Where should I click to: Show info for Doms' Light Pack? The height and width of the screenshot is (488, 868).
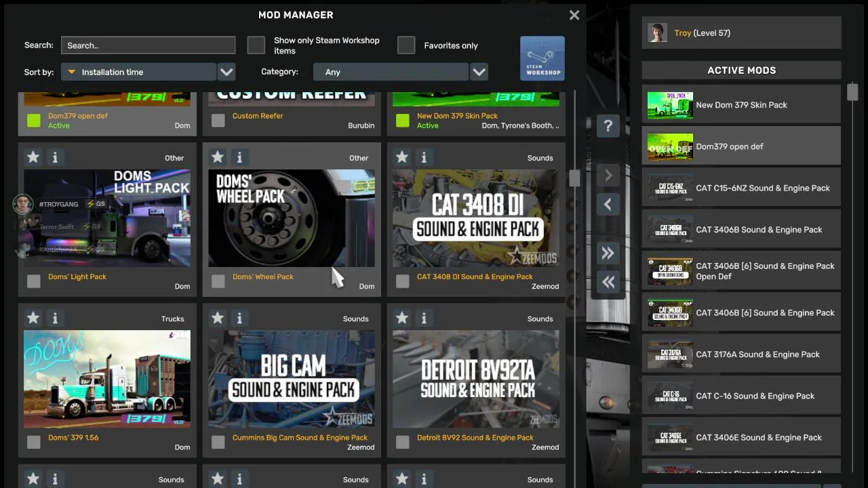[x=55, y=157]
